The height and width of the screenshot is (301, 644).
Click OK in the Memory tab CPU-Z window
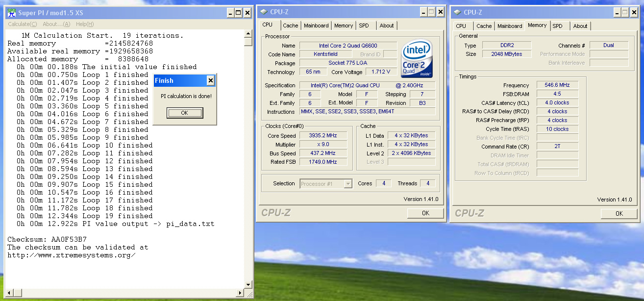click(619, 213)
